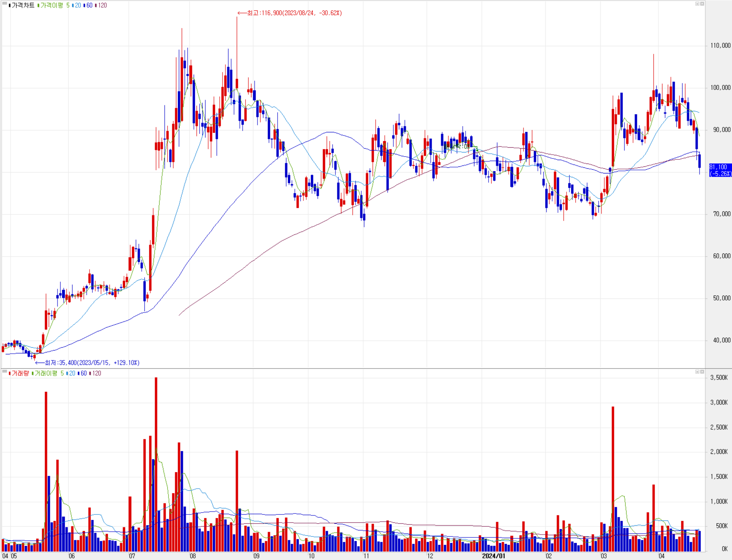Screen dimensions: 732x560
Task: Minimize the price chart panel
Action: (697, 4)
